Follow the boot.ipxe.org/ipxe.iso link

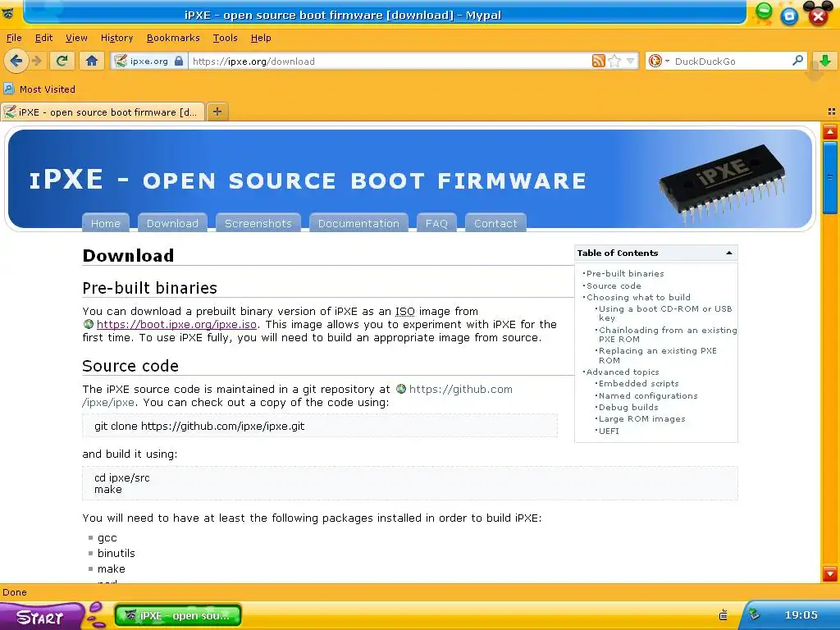click(x=176, y=324)
